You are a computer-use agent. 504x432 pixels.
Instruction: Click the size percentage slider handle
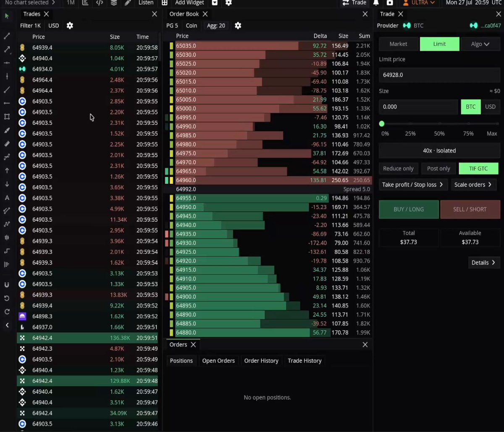coord(382,124)
